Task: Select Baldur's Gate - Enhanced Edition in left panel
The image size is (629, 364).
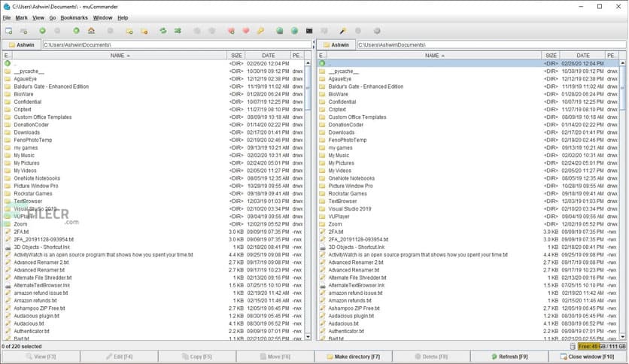Action: (154, 86)
